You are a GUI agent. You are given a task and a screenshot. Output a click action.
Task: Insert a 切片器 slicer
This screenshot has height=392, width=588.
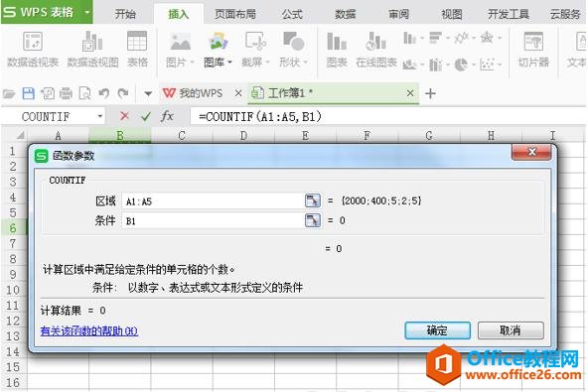[533, 50]
